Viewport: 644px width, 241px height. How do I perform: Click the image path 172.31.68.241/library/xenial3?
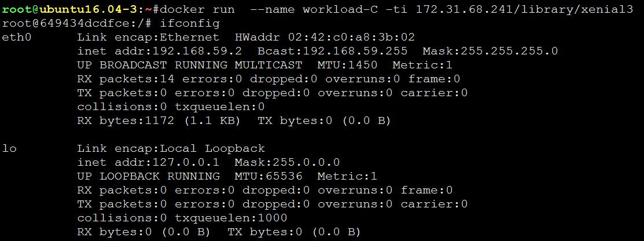(x=524, y=9)
